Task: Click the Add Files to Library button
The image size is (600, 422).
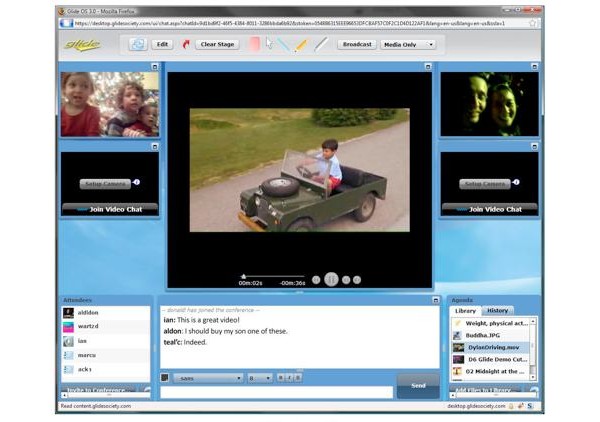Action: [x=485, y=390]
